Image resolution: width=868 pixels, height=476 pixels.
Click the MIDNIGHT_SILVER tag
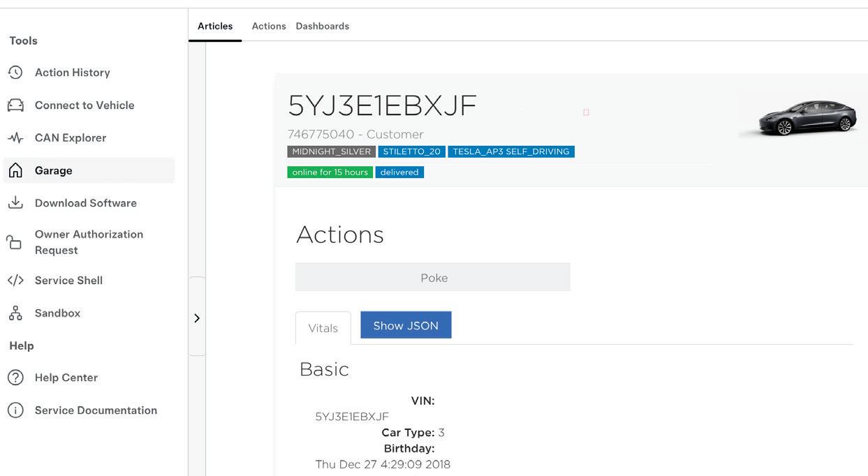(332, 151)
